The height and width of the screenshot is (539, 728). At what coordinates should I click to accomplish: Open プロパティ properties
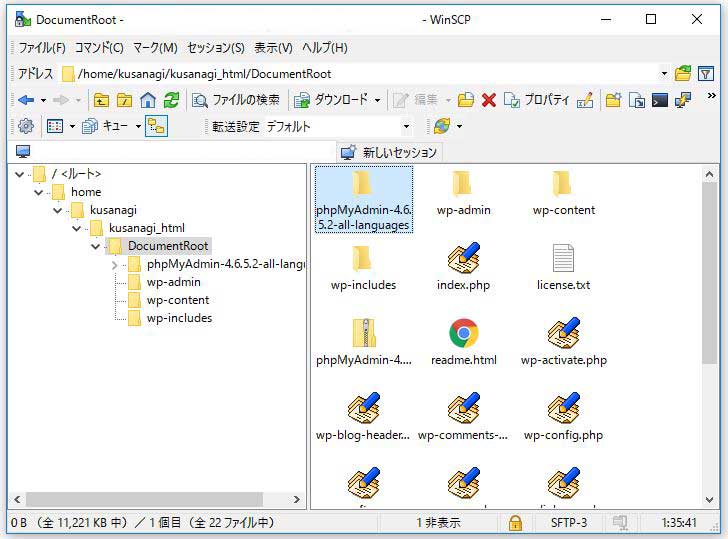pos(536,100)
